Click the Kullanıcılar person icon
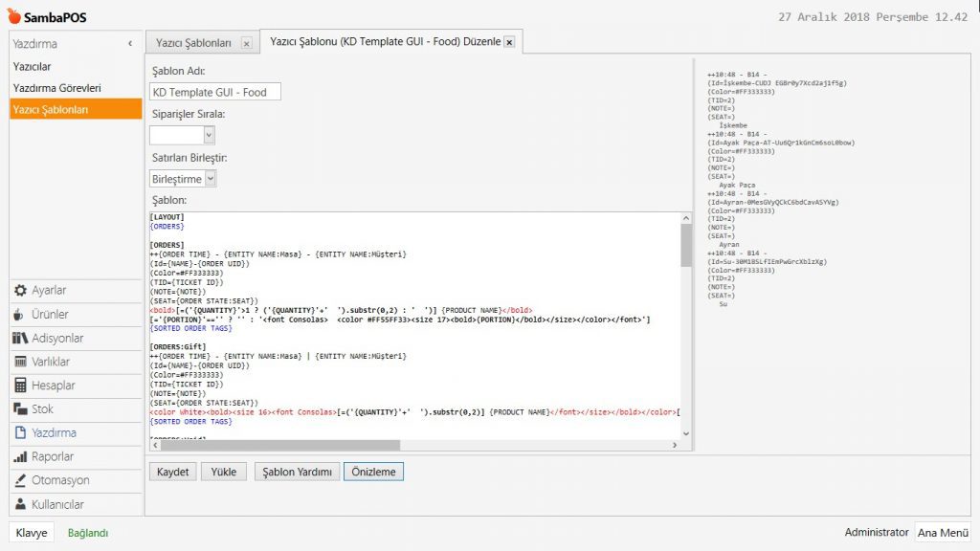 tap(21, 504)
